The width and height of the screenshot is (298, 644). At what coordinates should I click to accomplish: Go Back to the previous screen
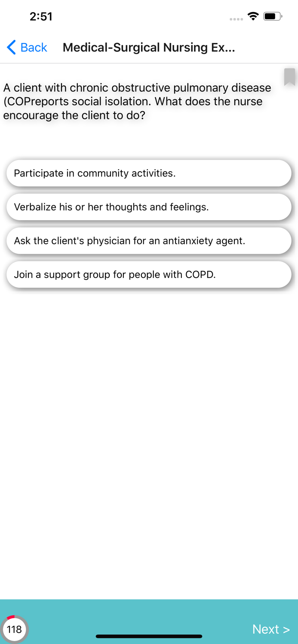coord(27,47)
